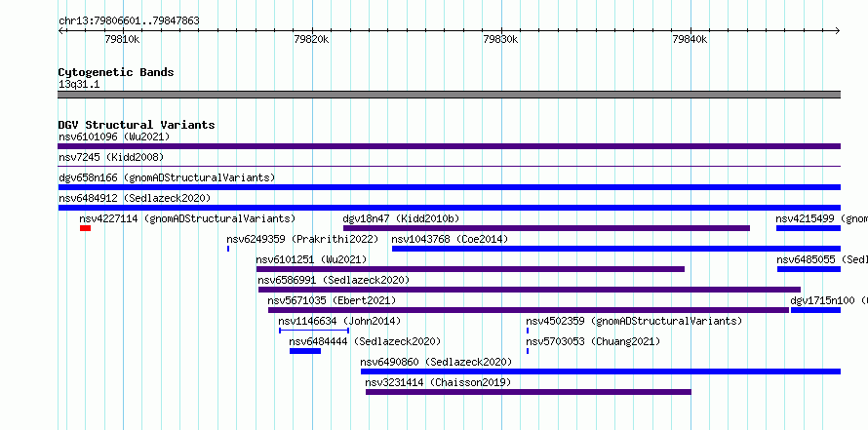Click the thick nsv6484444 (Sedlazeck2020) blue bar
This screenshot has height=430, width=868.
pyautogui.click(x=305, y=351)
